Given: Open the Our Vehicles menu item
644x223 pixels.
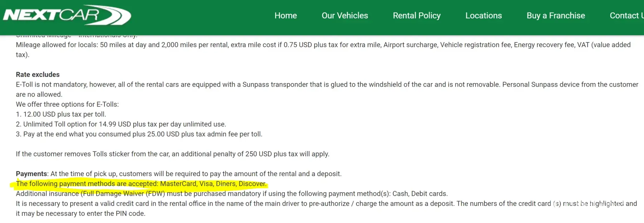Looking at the screenshot, I should click(x=345, y=16).
